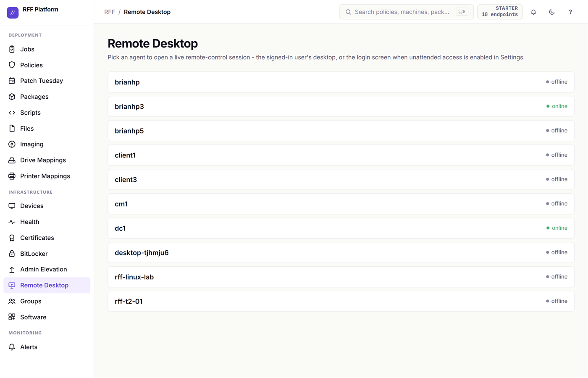Toggle dark mode moon icon

[552, 12]
